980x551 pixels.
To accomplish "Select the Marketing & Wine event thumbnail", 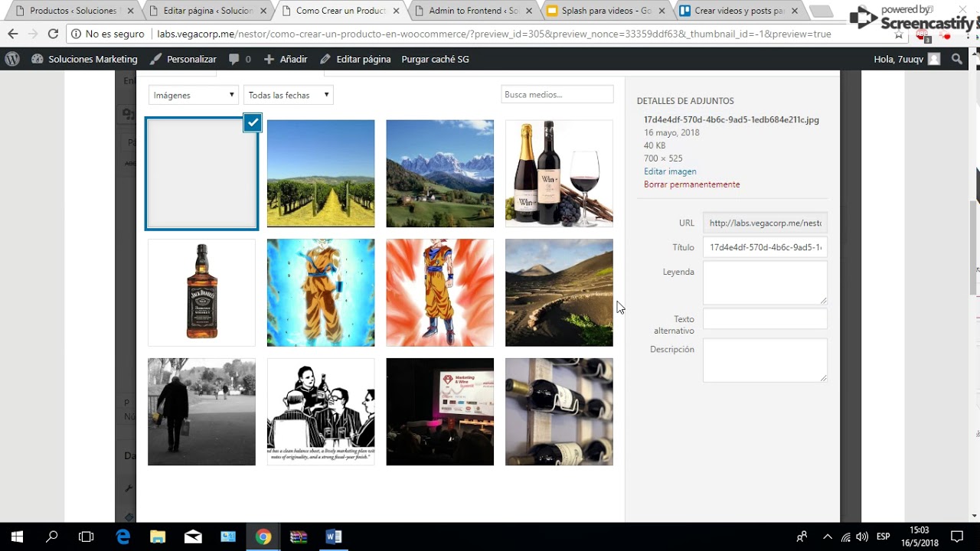I will (x=440, y=412).
